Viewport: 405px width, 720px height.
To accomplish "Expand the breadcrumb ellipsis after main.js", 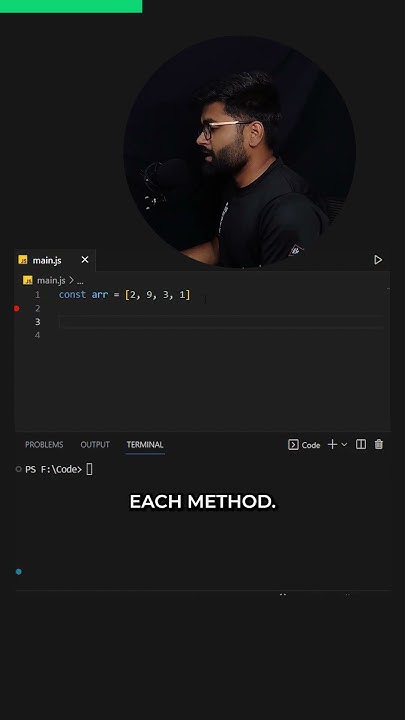I will click(x=80, y=281).
